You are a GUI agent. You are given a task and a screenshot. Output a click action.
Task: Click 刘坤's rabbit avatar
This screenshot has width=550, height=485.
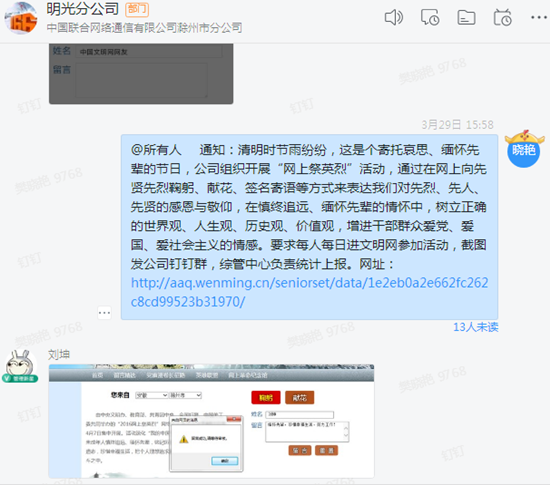coord(20,364)
